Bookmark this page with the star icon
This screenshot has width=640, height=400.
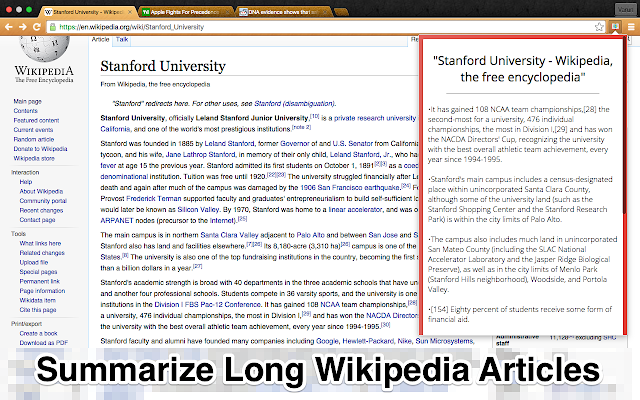[x=599, y=27]
